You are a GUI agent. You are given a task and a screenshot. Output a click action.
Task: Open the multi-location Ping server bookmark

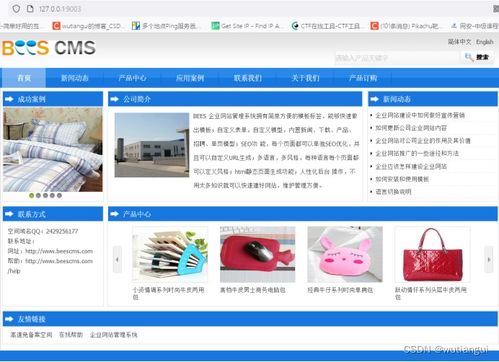pyautogui.click(x=166, y=26)
